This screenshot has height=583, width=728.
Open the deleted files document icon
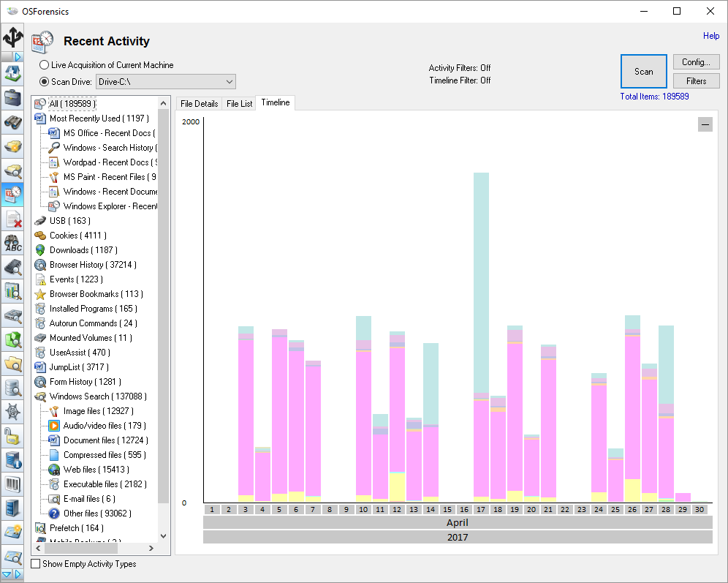point(12,219)
